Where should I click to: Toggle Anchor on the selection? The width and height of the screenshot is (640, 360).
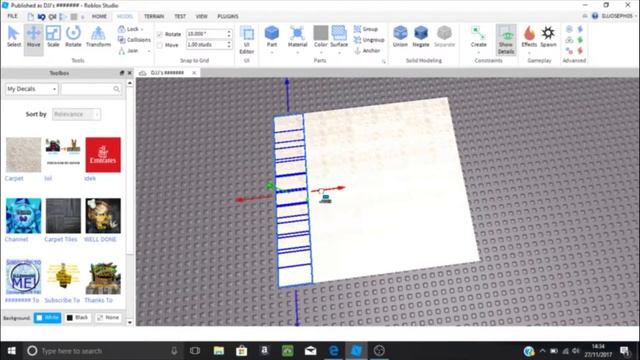coord(367,51)
